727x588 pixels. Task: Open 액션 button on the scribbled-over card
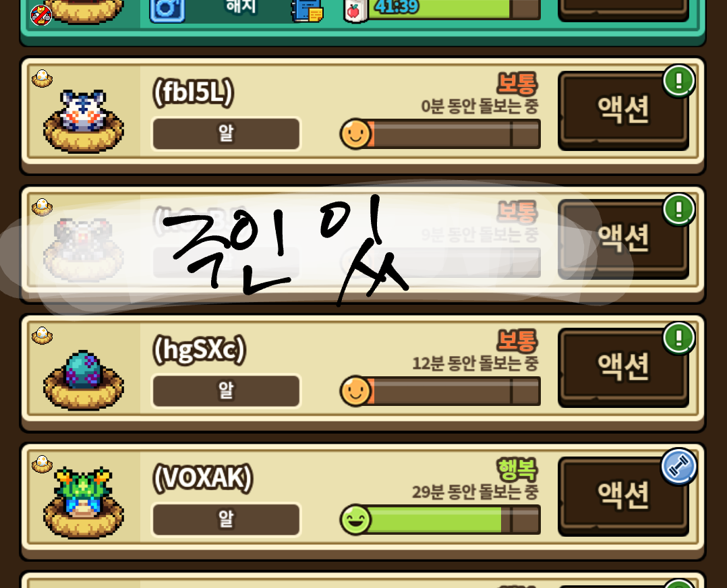click(623, 239)
